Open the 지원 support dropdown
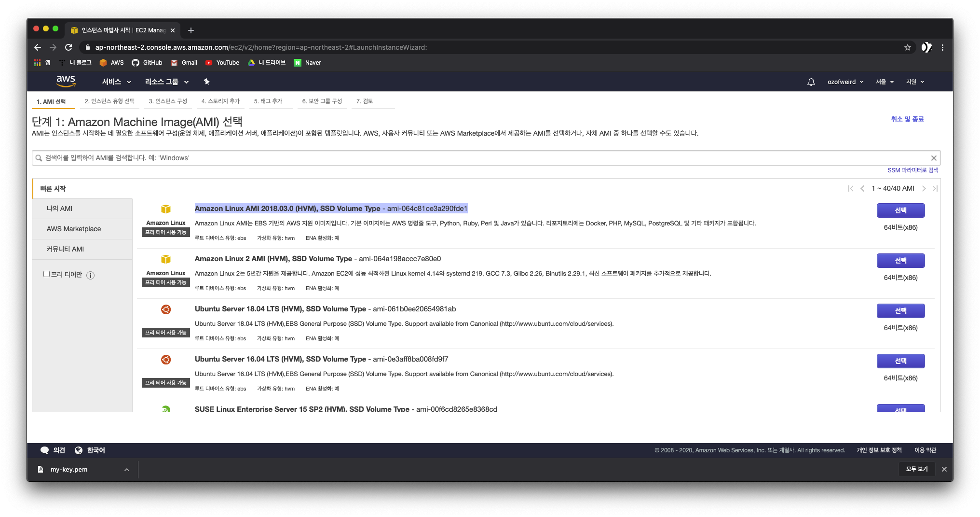The width and height of the screenshot is (980, 517). 915,82
